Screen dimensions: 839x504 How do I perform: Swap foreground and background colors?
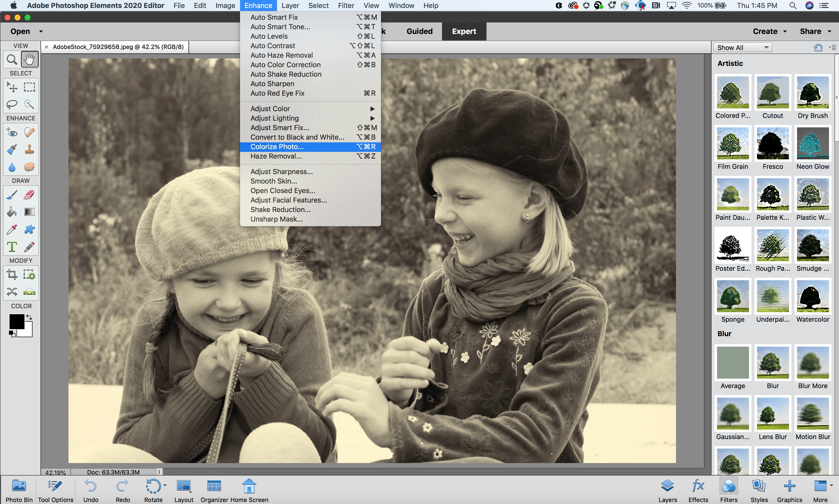(x=29, y=317)
